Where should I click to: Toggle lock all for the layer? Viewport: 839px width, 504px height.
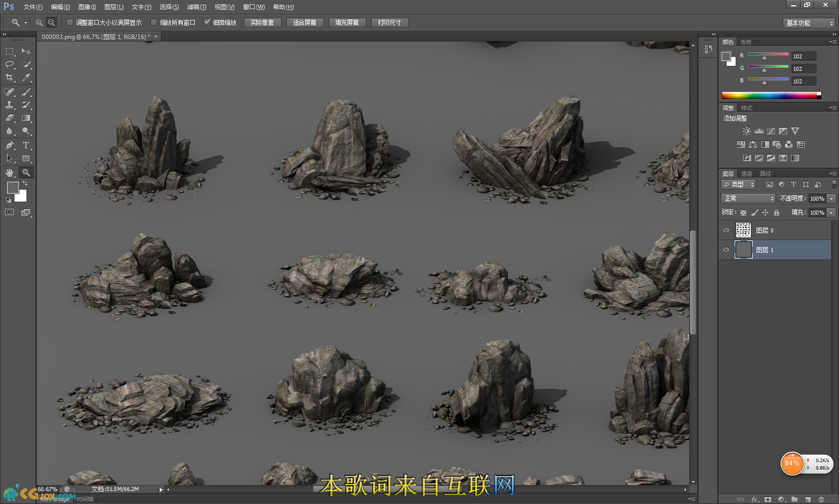[x=777, y=213]
